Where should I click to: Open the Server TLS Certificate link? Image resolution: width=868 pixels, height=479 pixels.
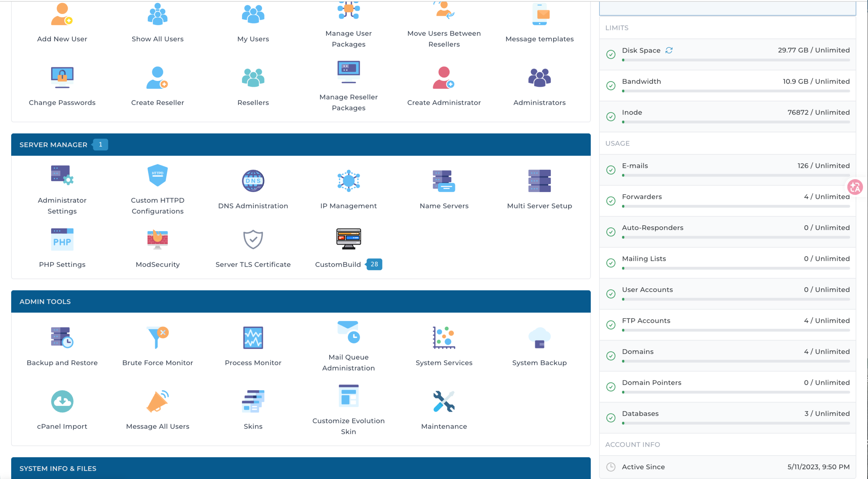click(x=253, y=265)
